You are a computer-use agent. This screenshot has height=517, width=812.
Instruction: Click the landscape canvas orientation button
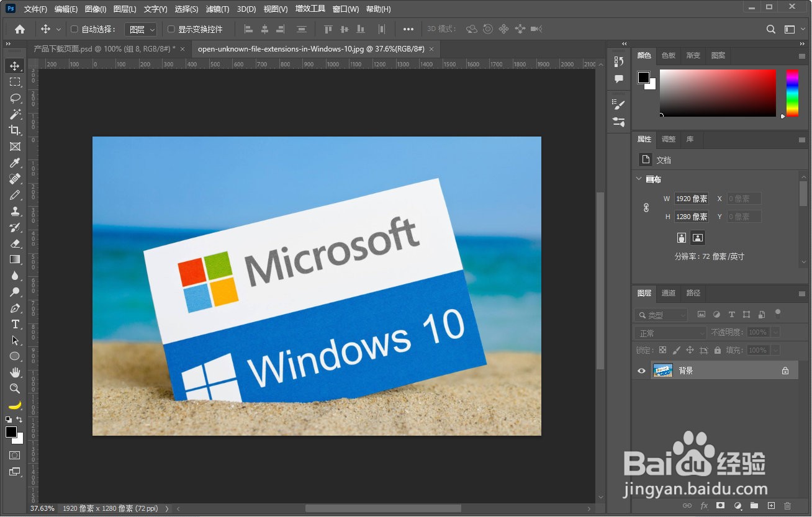tap(698, 238)
